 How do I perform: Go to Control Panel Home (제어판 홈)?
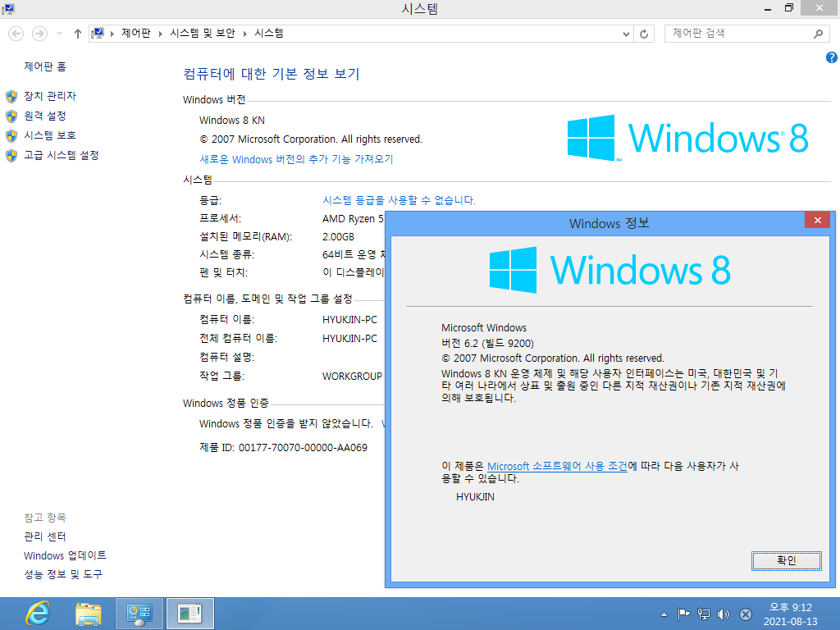click(x=45, y=66)
